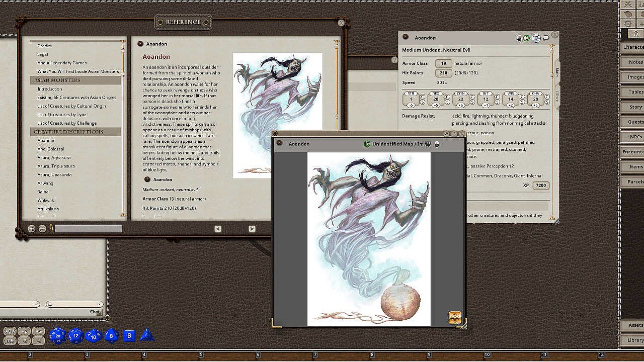Toggle the DIS disadvantage modifier
This screenshot has height=362, width=644.
tap(10, 341)
